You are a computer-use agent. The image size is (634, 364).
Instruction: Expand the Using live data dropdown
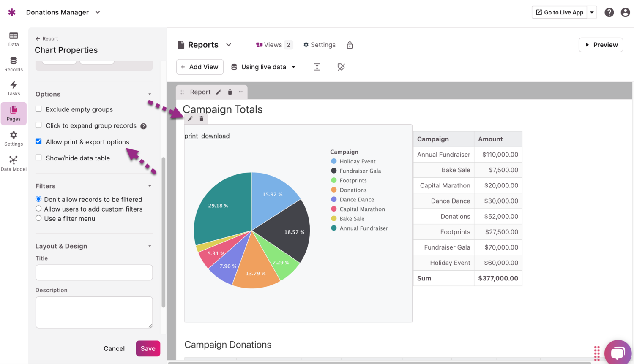click(x=263, y=67)
